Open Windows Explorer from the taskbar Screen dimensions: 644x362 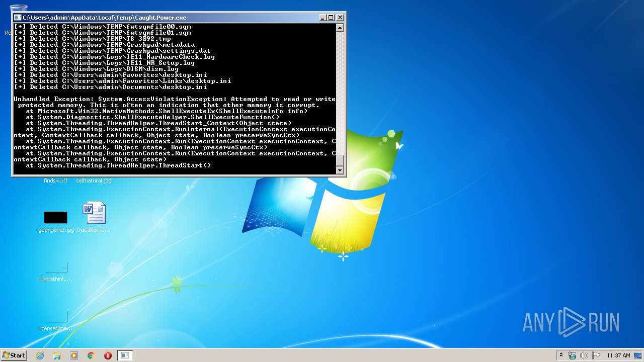57,355
